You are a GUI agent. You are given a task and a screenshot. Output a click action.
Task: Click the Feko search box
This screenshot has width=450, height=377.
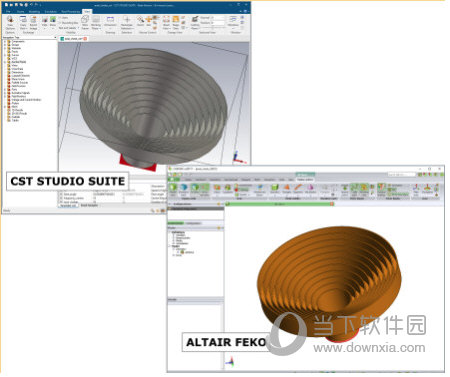[402, 174]
